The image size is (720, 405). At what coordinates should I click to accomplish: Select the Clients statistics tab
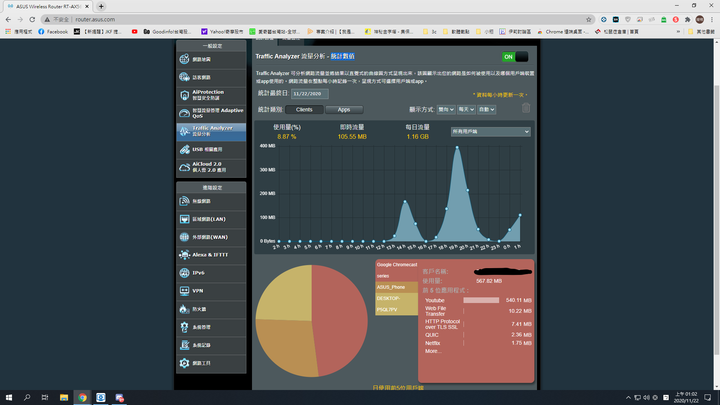coord(304,109)
